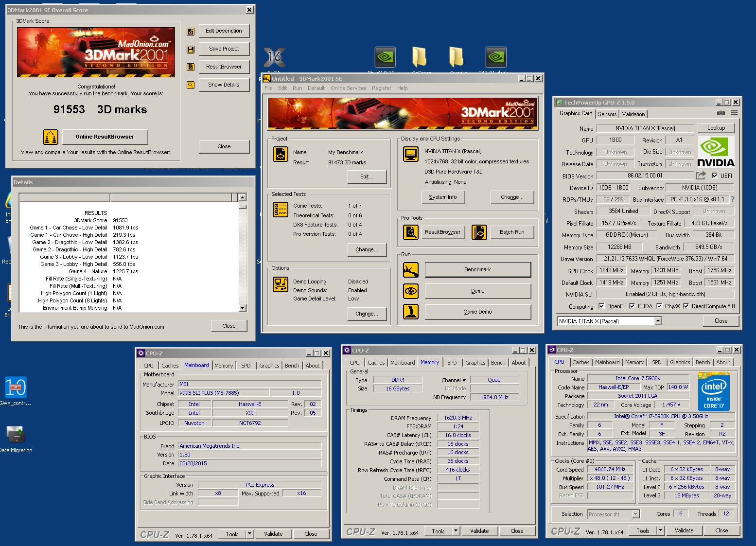Image resolution: width=756 pixels, height=546 pixels.
Task: Click the Display and CPU Settings monitor icon
Action: (411, 154)
